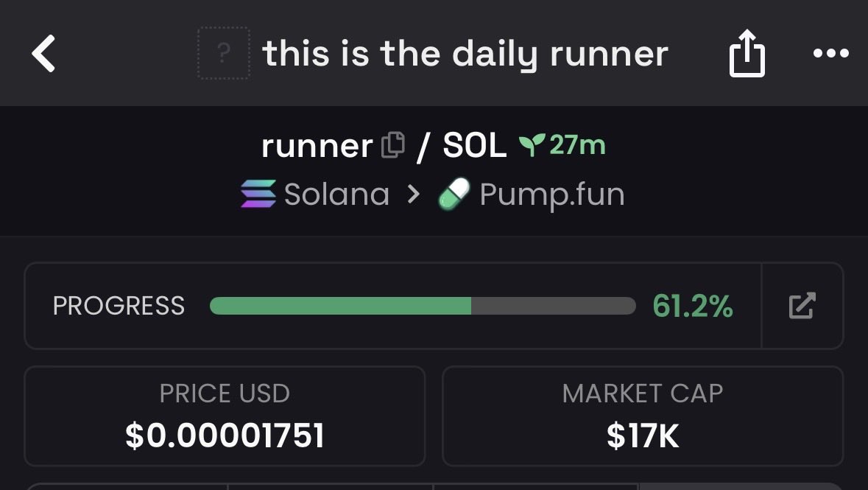Open bonding curve in external link

click(x=802, y=306)
